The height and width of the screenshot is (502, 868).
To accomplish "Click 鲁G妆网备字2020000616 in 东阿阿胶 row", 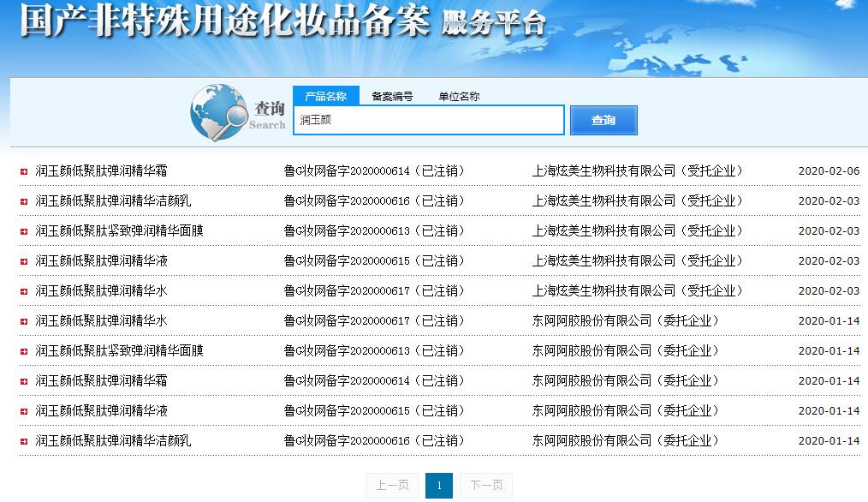I will [347, 440].
